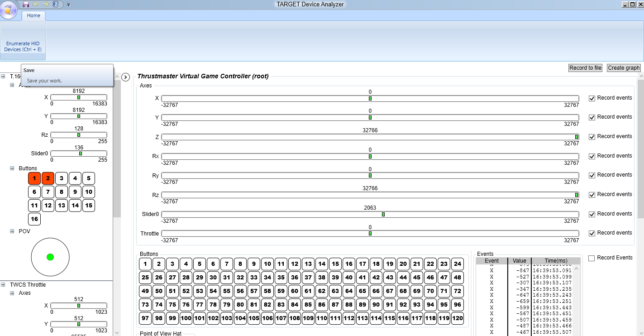
Task: Click the Value column header in Events
Action: pos(520,261)
